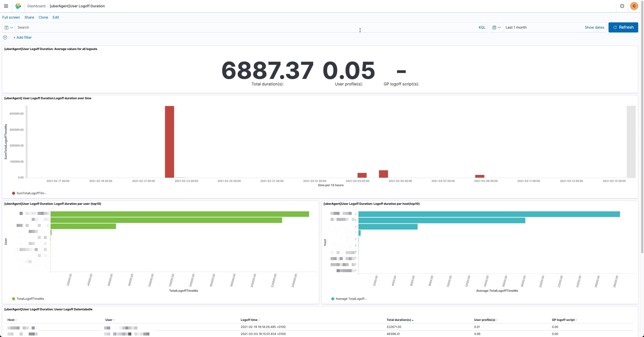Image resolution: width=644 pixels, height=337 pixels.
Task: Open the calendar quick date menu
Action: [x=496, y=27]
